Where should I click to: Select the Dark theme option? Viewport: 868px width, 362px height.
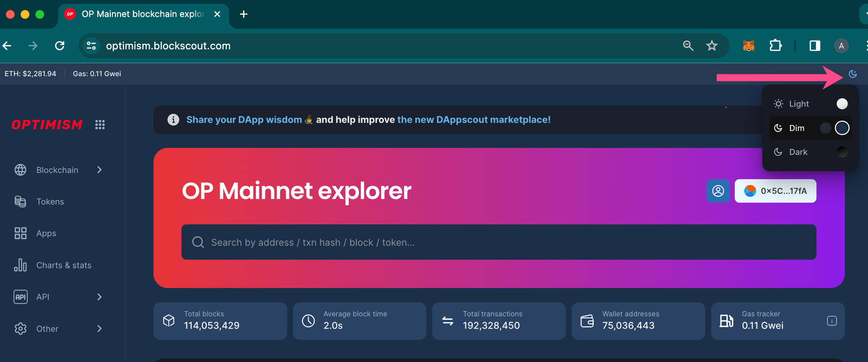tap(810, 152)
